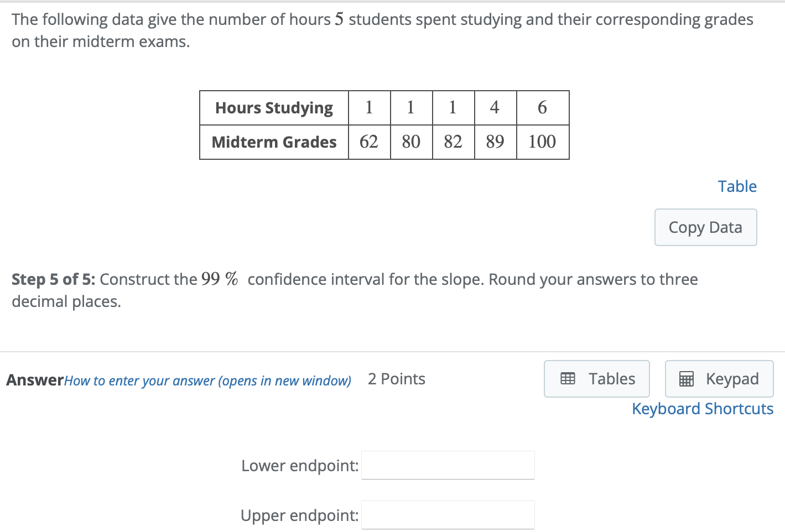This screenshot has height=532, width=785.
Task: Select the cell containing grade 100
Action: click(x=542, y=142)
